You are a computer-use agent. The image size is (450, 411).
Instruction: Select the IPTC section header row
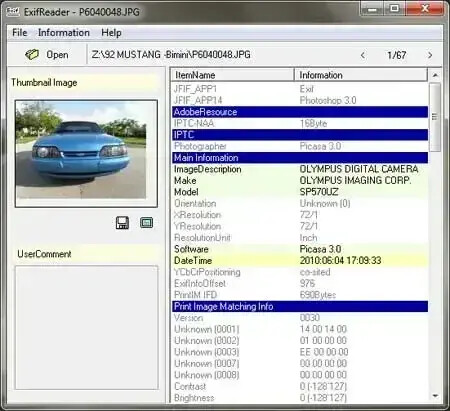pyautogui.click(x=300, y=135)
